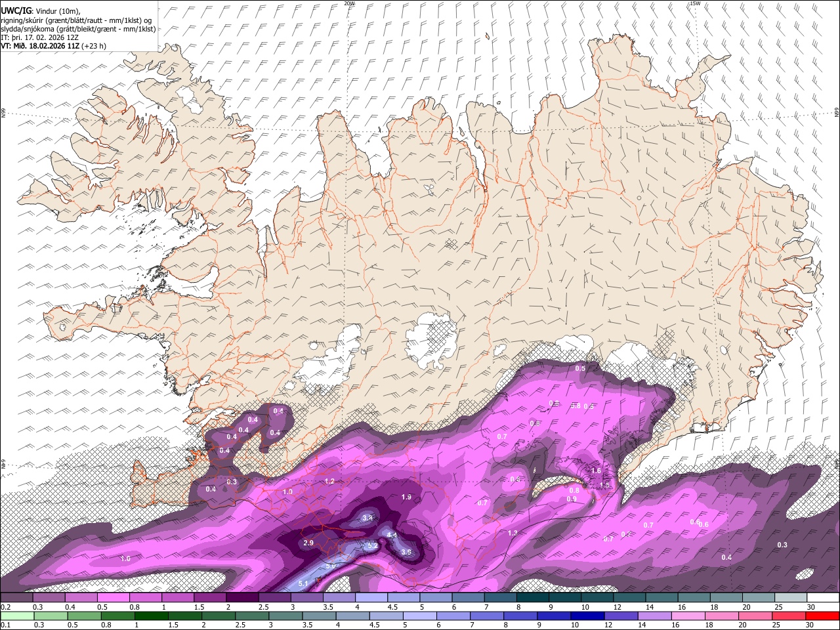
Task: Click the 0.1 label on lower legend
Action: (5, 625)
